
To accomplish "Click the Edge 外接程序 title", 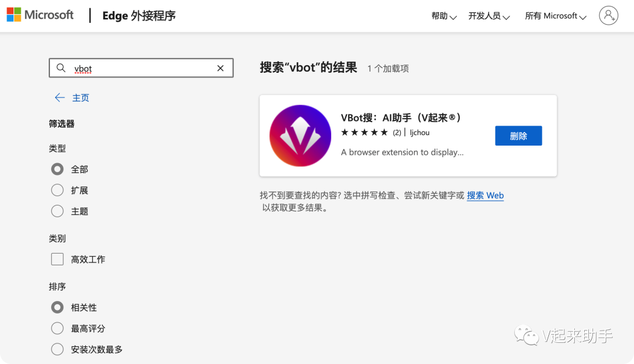I will (x=138, y=16).
